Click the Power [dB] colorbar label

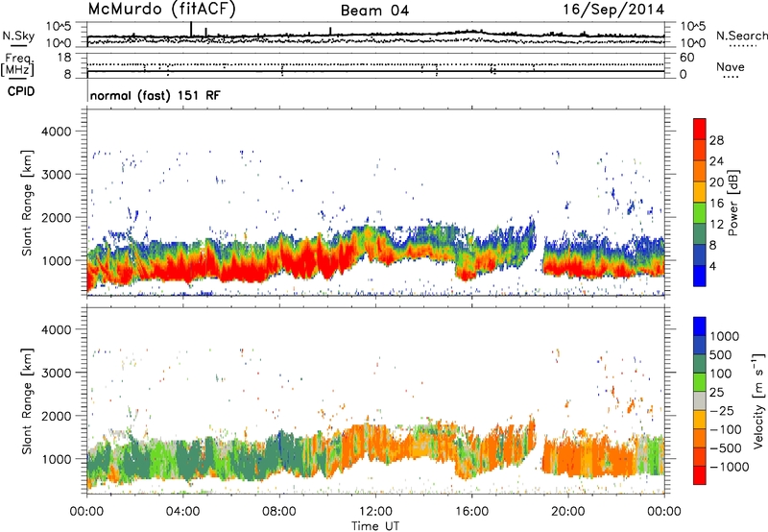point(733,203)
